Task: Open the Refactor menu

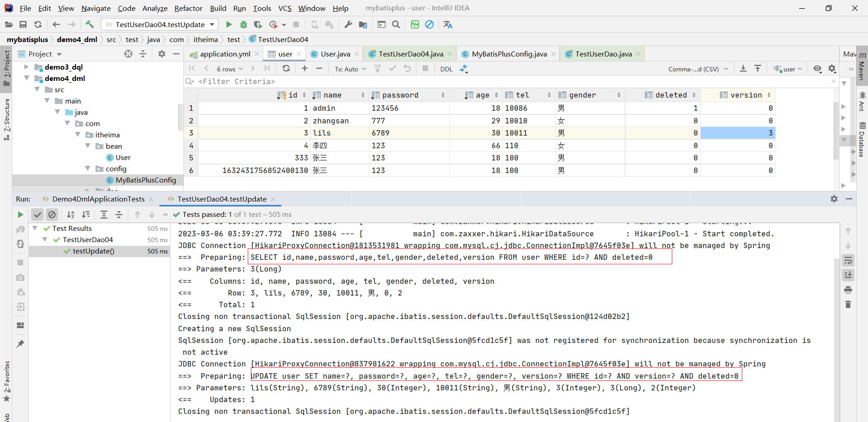Action: (x=189, y=8)
